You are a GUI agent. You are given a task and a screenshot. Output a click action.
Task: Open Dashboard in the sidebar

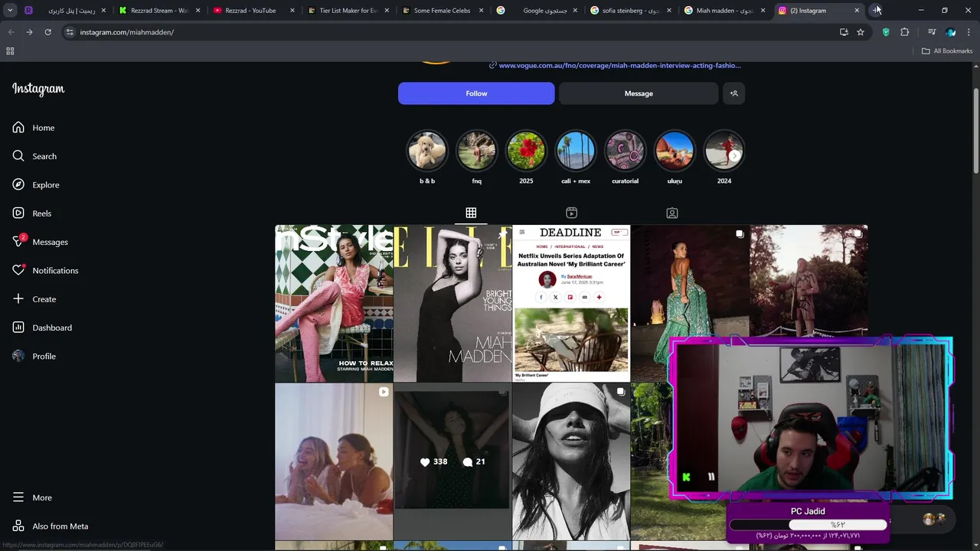pyautogui.click(x=42, y=328)
